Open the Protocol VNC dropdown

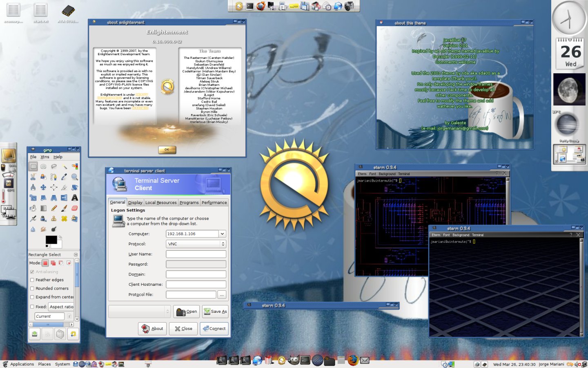[196, 244]
